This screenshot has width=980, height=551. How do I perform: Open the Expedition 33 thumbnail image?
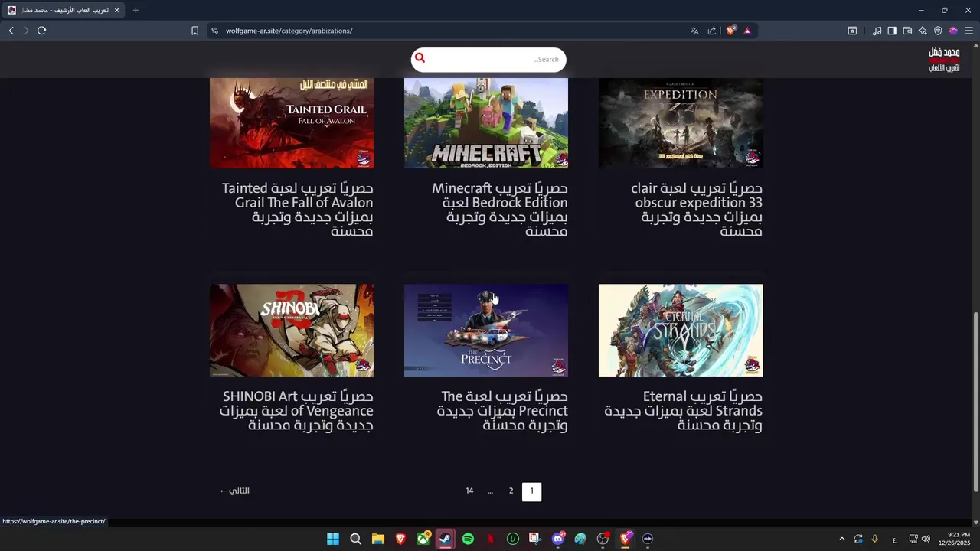[681, 122]
